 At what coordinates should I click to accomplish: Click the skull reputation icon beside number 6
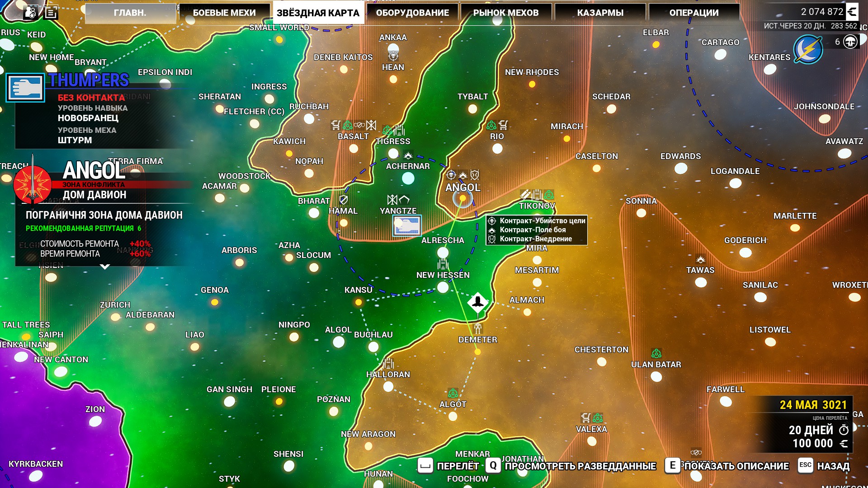point(850,42)
